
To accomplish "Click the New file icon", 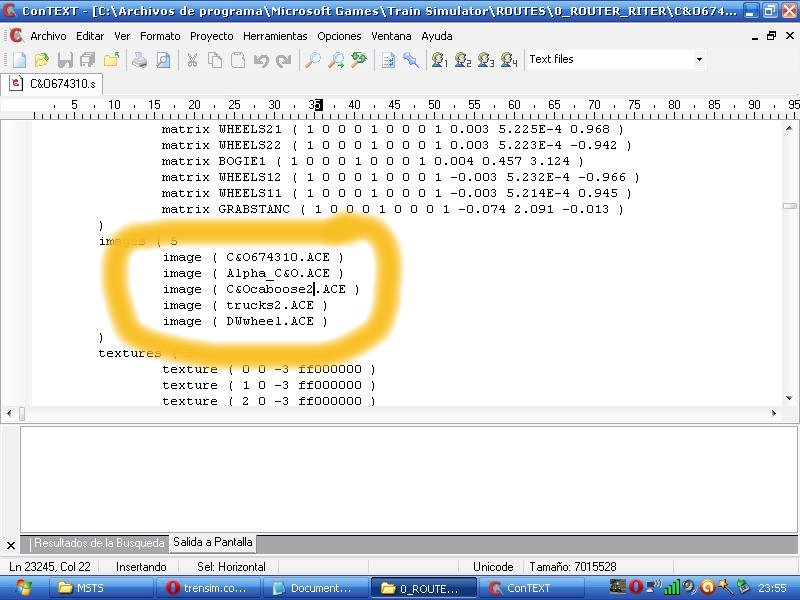I will coord(19,60).
